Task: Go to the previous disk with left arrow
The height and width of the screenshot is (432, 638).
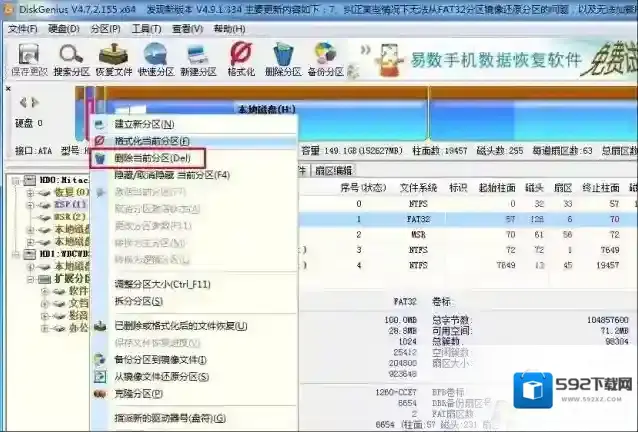Action: (22, 102)
